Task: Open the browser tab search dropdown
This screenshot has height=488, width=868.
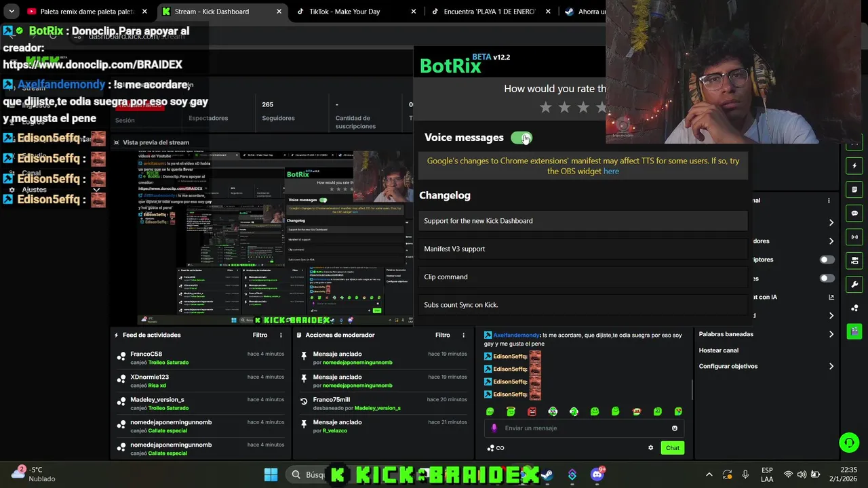Action: [x=11, y=12]
